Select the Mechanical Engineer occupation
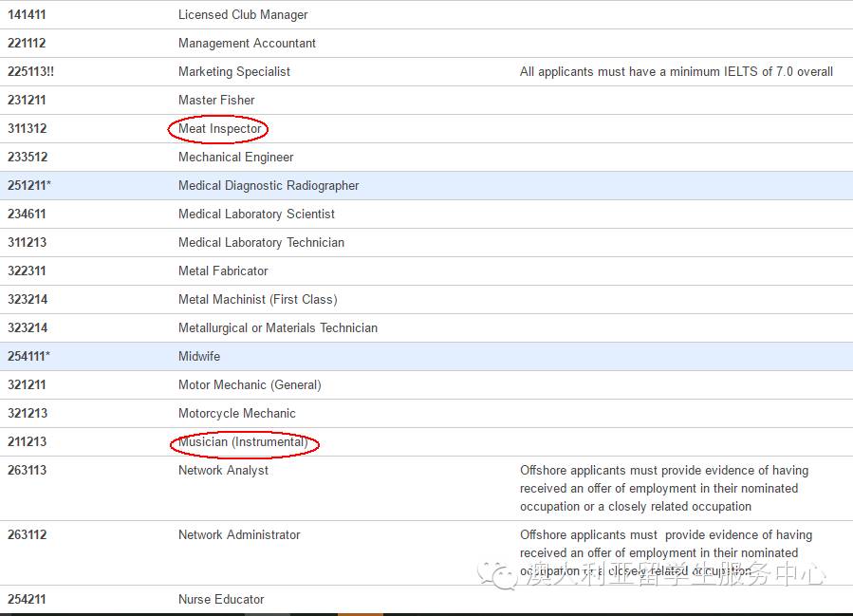Viewport: 853px width, 616px height. [x=236, y=157]
